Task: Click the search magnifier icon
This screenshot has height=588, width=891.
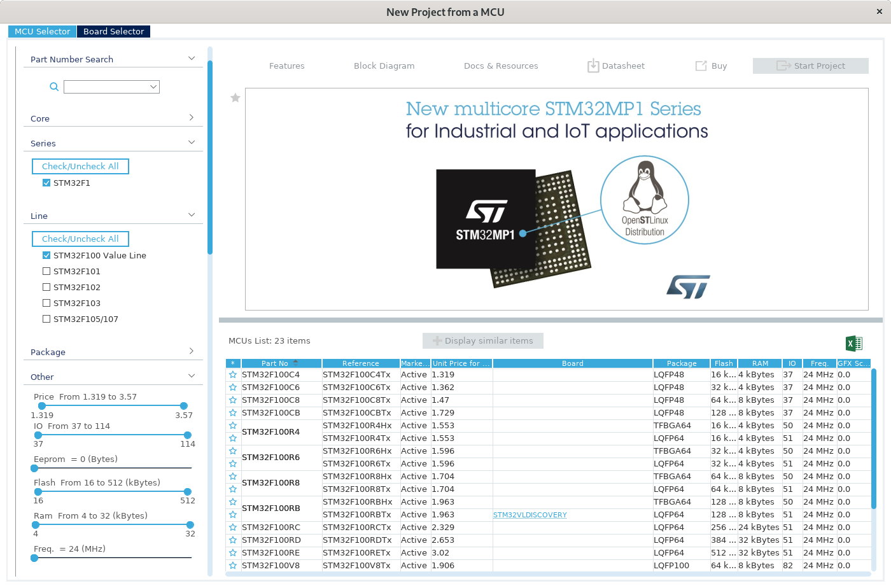Action: pyautogui.click(x=54, y=87)
